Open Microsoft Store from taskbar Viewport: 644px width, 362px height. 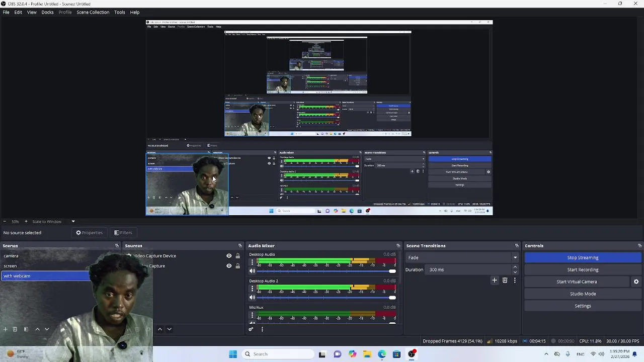click(x=397, y=354)
